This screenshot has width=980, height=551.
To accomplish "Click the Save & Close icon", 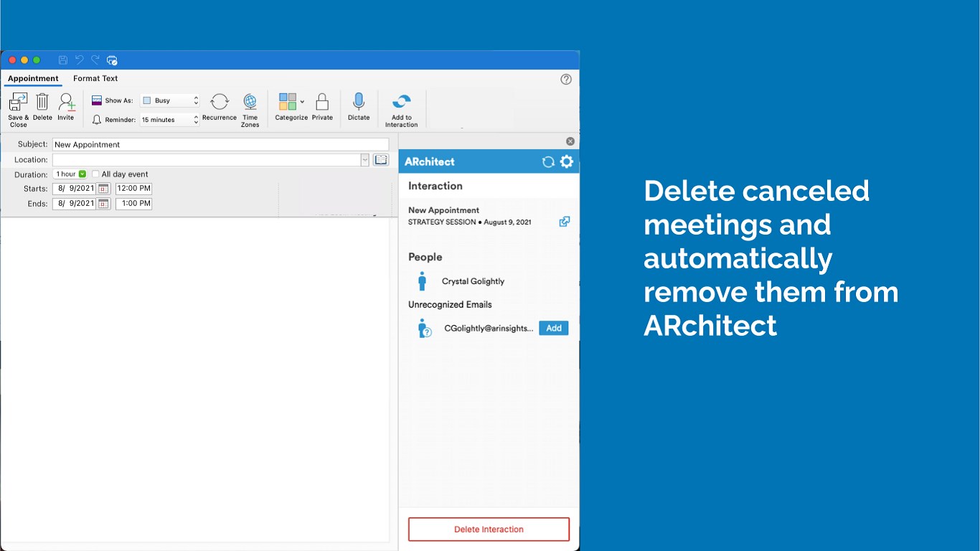I will 18,103.
